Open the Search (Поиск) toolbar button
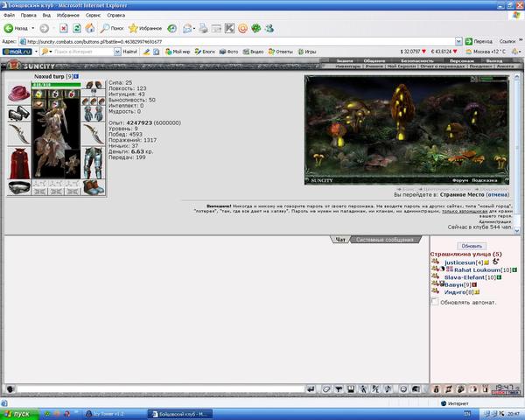Viewport: 525px width, 420px height. [x=112, y=29]
